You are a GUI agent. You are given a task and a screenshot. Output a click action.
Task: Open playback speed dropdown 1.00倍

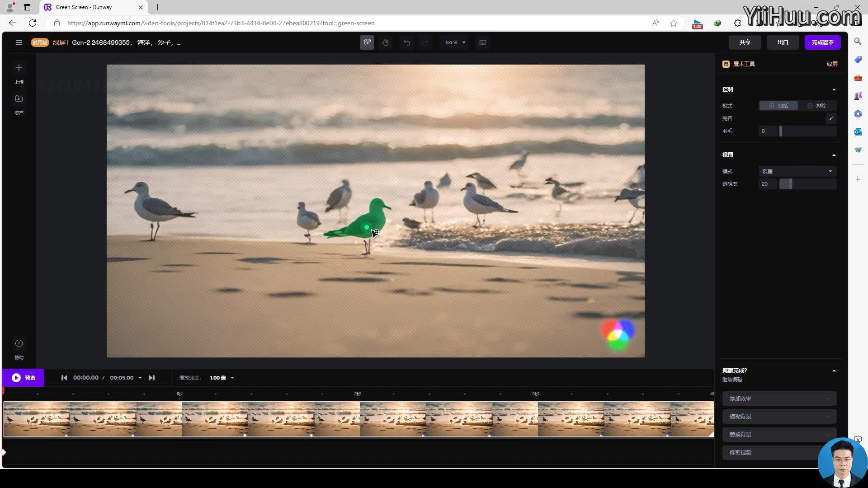tap(222, 378)
